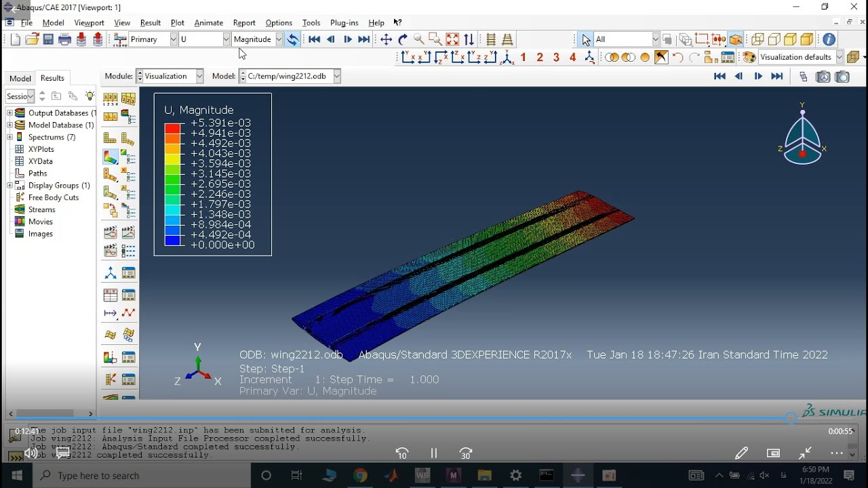The image size is (868, 488).
Task: Pause the video playback
Action: (x=434, y=453)
